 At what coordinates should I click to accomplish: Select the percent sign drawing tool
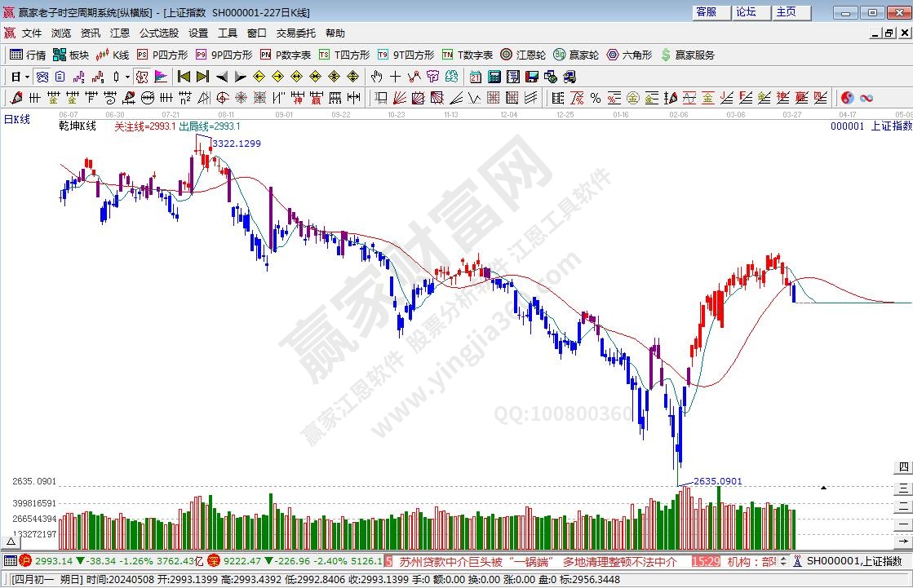[x=596, y=98]
